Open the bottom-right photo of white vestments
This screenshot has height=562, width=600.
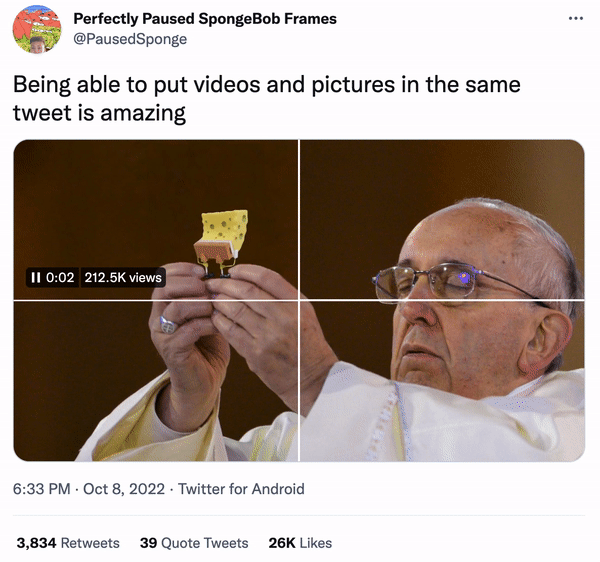point(442,380)
